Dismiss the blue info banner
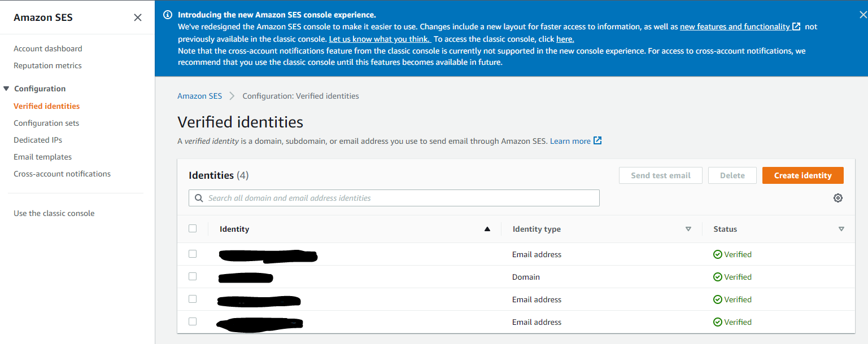Screen dimensions: 868x344 [x=862, y=15]
